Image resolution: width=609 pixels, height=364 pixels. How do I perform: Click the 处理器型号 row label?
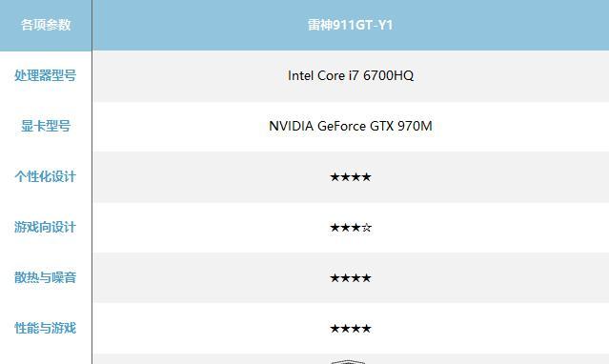click(46, 75)
